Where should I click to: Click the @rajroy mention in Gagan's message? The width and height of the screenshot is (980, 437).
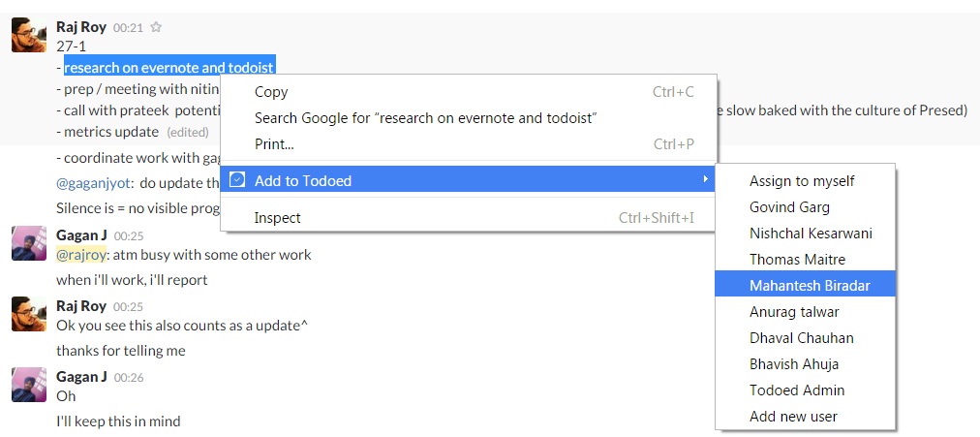tap(80, 255)
